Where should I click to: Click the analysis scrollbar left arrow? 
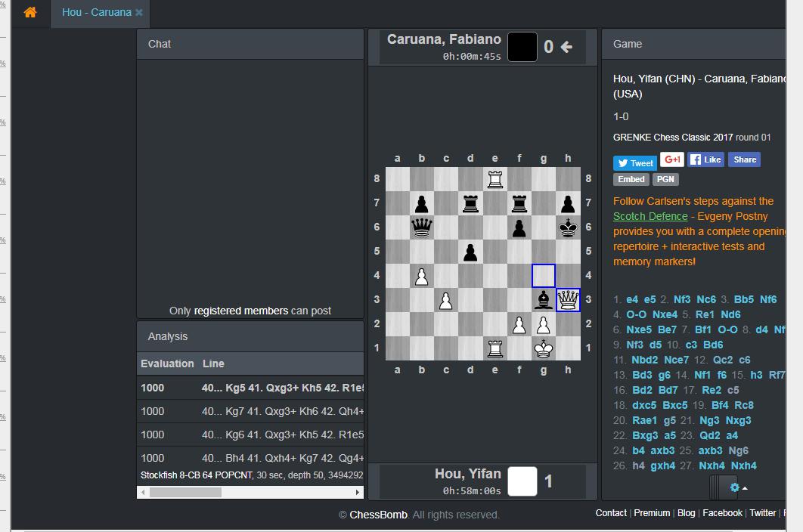(144, 493)
